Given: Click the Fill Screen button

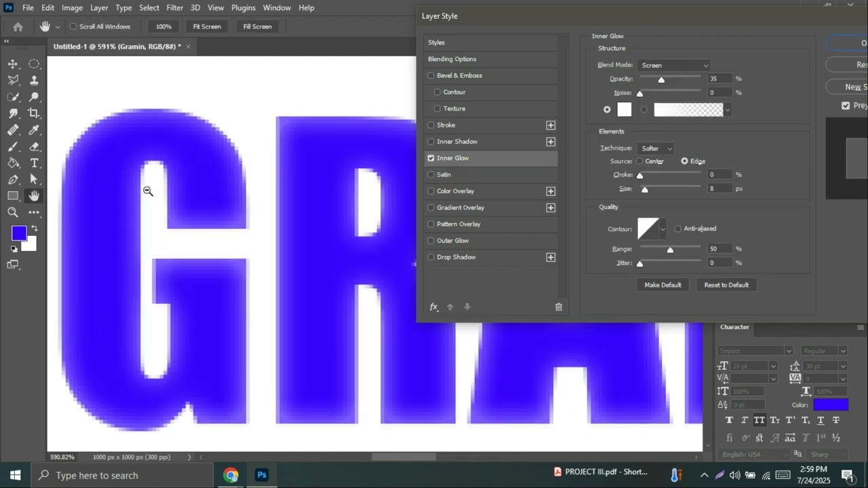Looking at the screenshot, I should [x=257, y=26].
